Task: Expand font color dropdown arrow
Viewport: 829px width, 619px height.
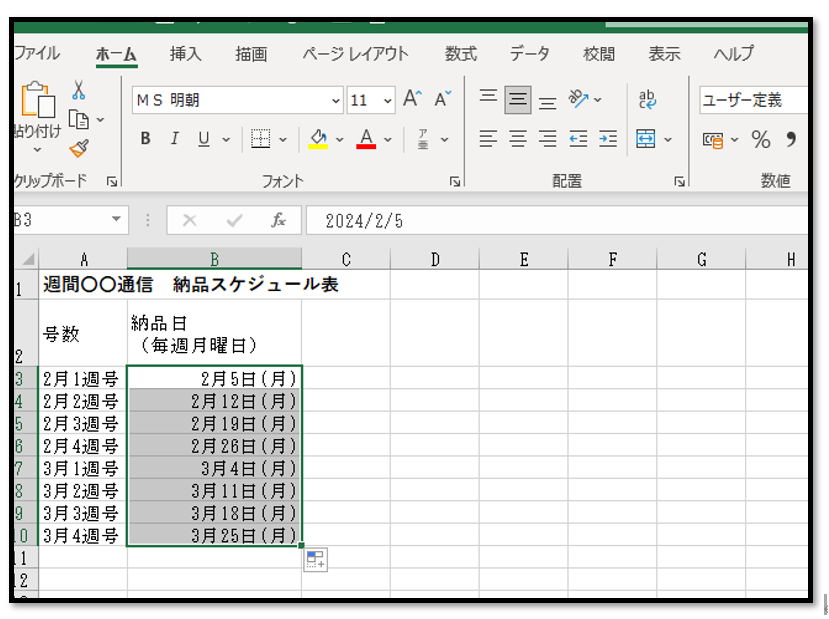Action: [x=388, y=140]
